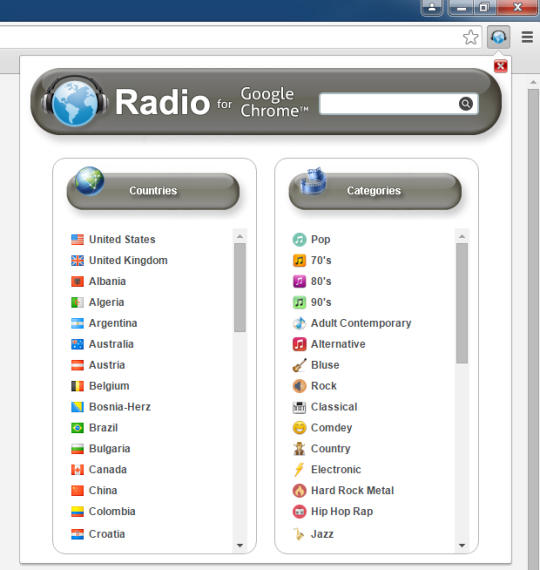The height and width of the screenshot is (570, 540).
Task: Click the search magnifier icon
Action: pyautogui.click(x=465, y=104)
